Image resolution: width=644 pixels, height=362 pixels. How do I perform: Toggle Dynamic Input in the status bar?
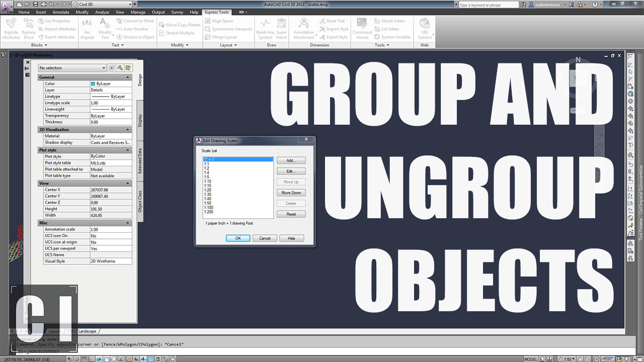pyautogui.click(x=135, y=359)
